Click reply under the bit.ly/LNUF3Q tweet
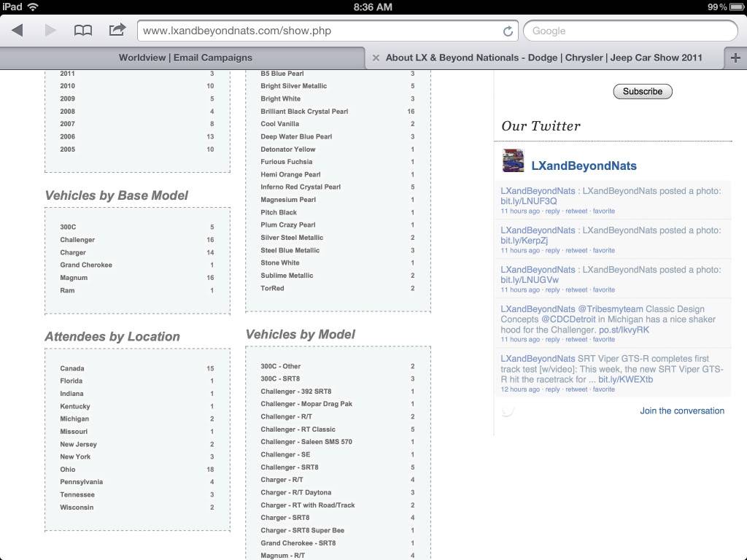Image resolution: width=747 pixels, height=560 pixels. pyautogui.click(x=553, y=211)
